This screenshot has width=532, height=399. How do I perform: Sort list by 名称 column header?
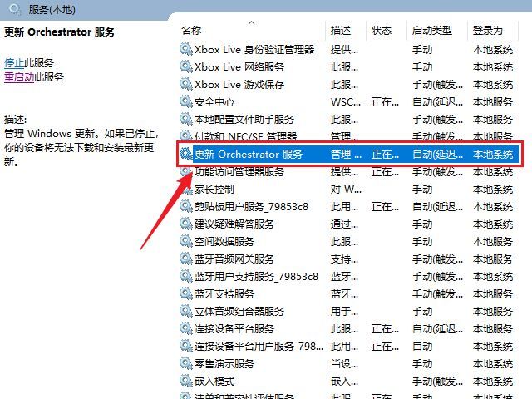coord(191,31)
